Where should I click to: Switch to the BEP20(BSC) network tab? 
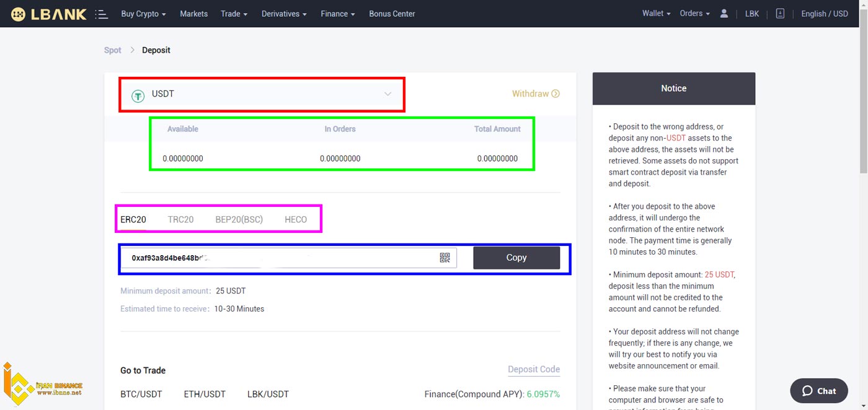point(239,219)
